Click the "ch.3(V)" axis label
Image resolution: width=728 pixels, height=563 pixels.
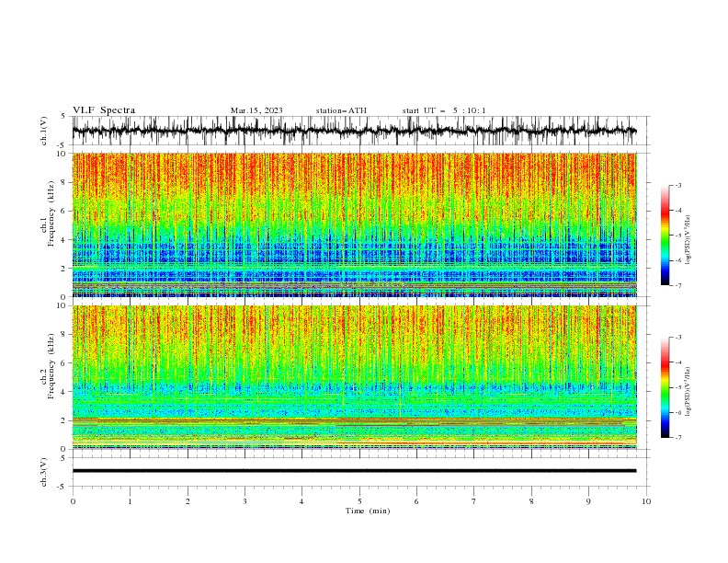[44, 472]
